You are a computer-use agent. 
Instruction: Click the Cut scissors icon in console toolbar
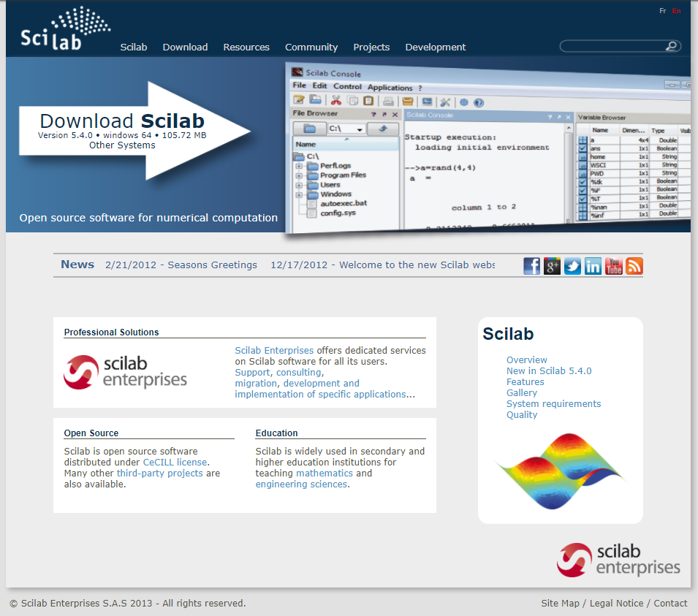click(x=336, y=100)
